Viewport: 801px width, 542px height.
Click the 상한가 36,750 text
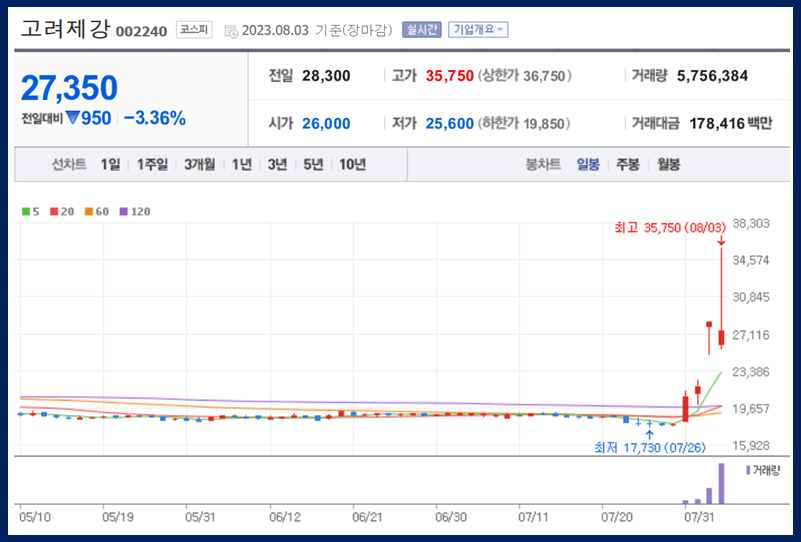525,76
